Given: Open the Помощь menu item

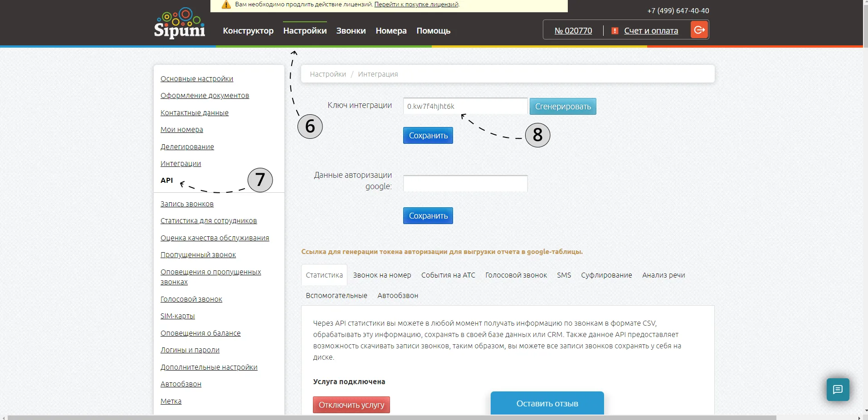Looking at the screenshot, I should [434, 31].
